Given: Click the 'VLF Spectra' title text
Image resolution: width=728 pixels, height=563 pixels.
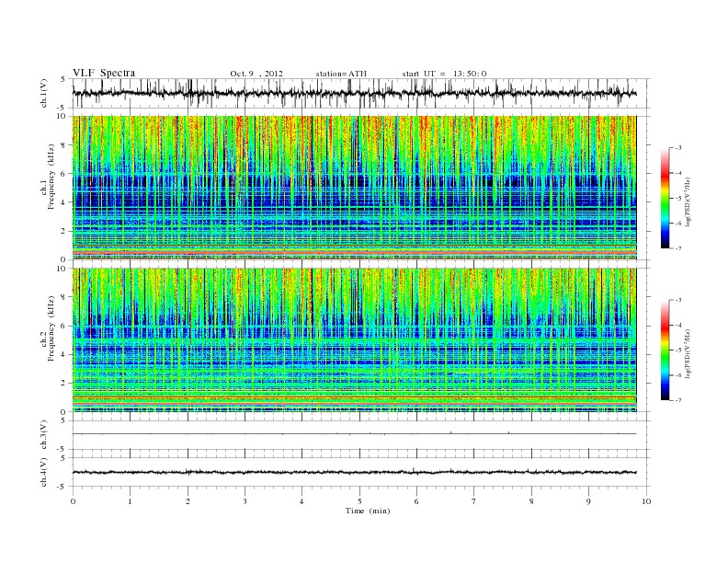Looking at the screenshot, I should point(104,73).
